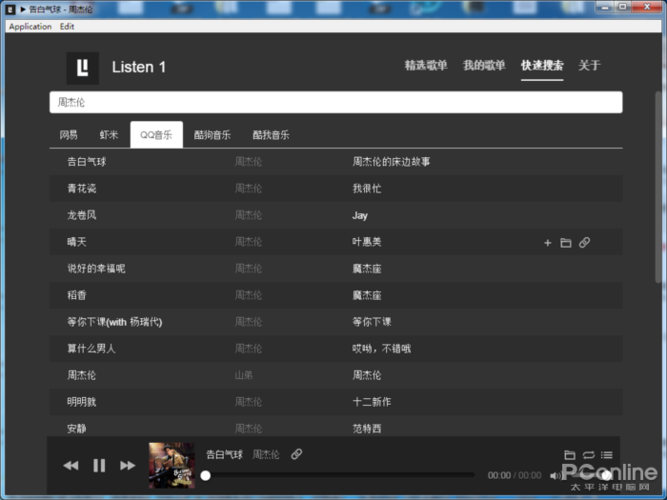
Task: Select the 酷狗音乐 tab
Action: point(212,135)
